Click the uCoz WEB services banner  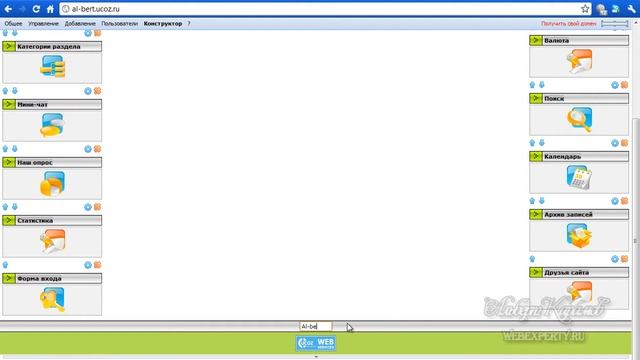point(316,343)
